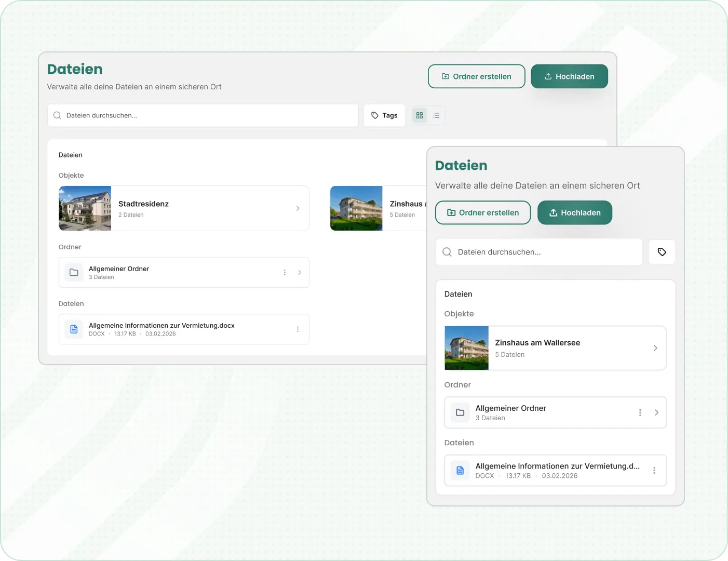
Task: Open three-dot menu for mobile Allgemeiner Ordner
Action: pos(640,412)
